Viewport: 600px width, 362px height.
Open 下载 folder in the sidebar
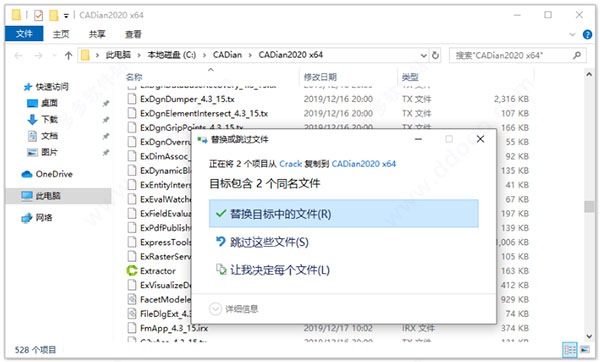(x=49, y=119)
